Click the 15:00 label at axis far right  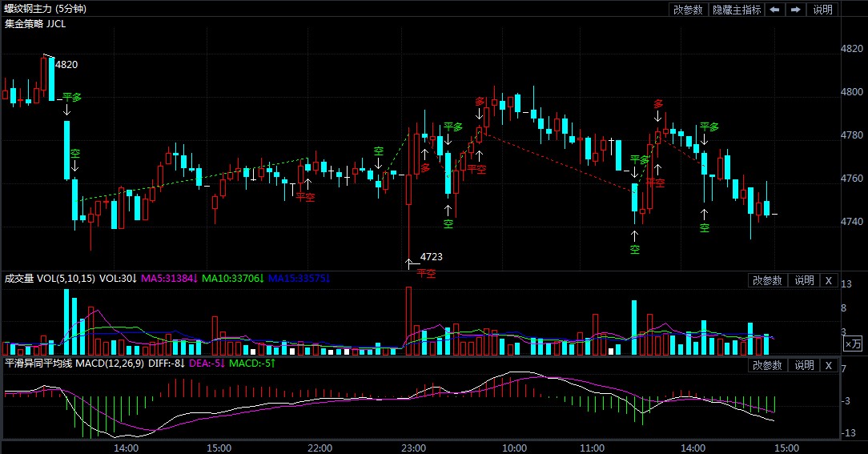[x=786, y=448]
